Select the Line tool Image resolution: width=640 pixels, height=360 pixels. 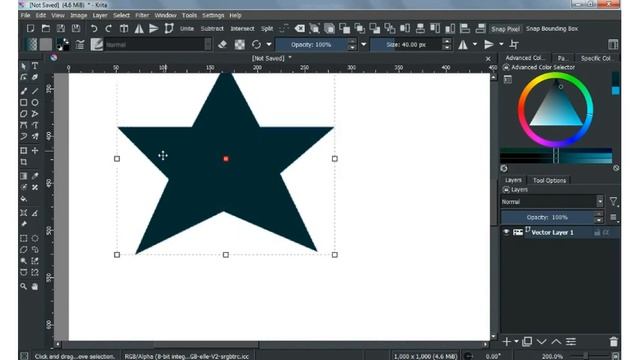point(35,91)
